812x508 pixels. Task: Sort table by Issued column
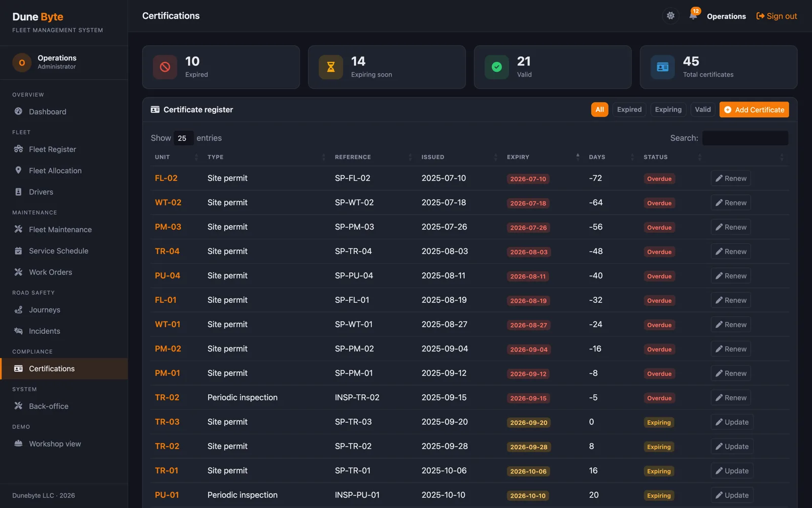(x=459, y=157)
